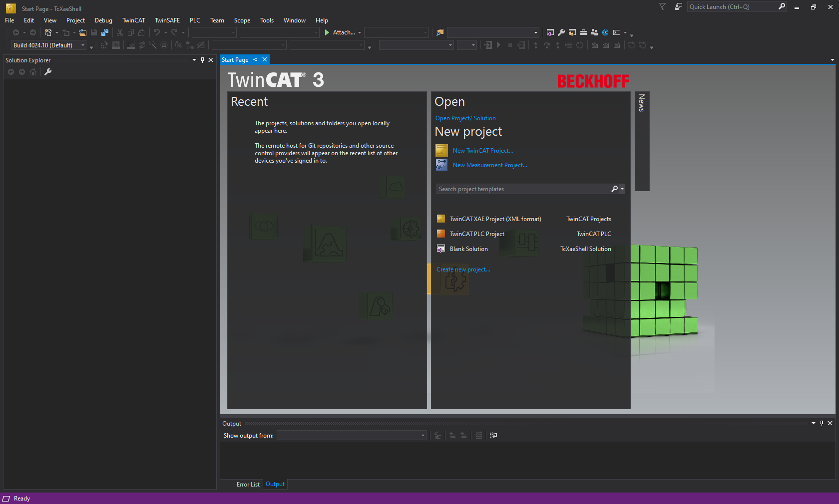Click the New Measurement Project icon
Image resolution: width=839 pixels, height=504 pixels.
coord(441,165)
